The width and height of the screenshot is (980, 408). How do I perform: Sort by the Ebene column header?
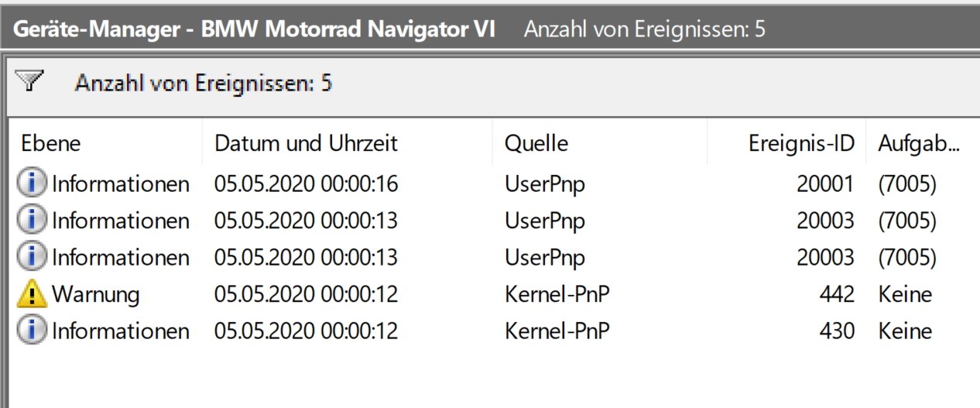tap(51, 143)
